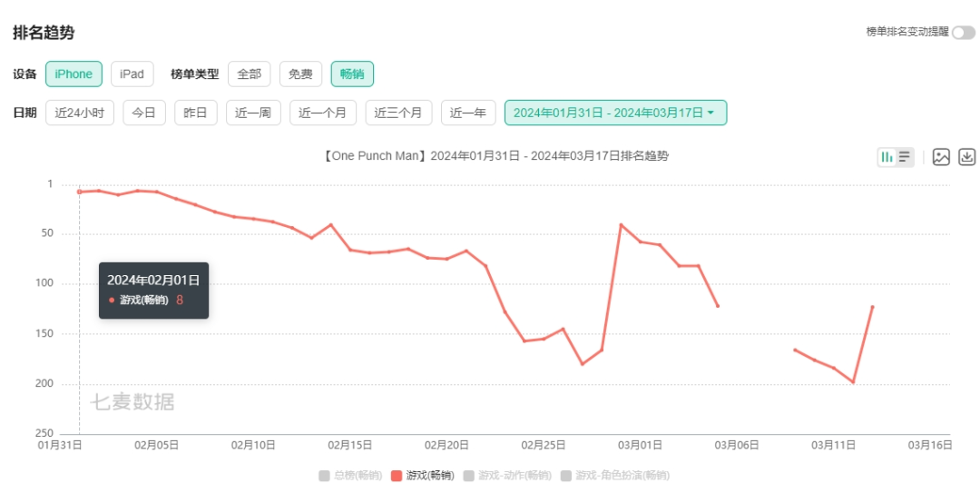Toggle the 榜单排名变动提醒 switch
980x503 pixels.
(964, 33)
